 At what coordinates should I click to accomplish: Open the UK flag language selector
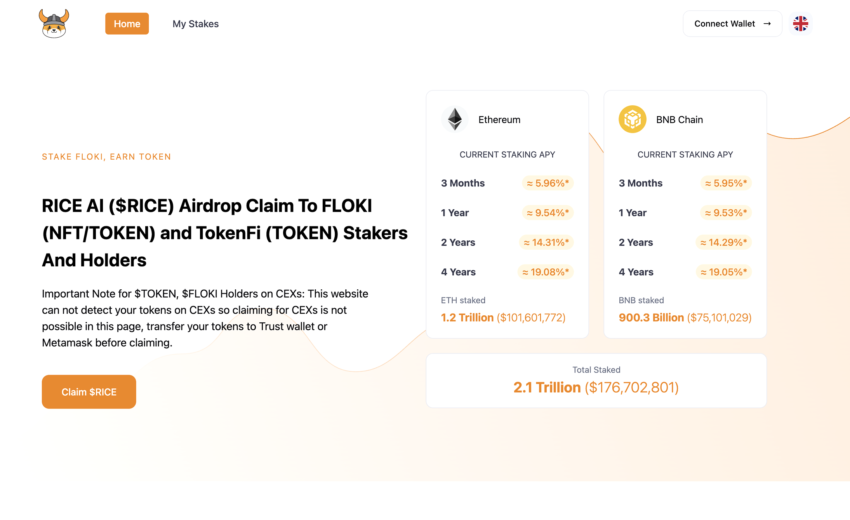[800, 24]
